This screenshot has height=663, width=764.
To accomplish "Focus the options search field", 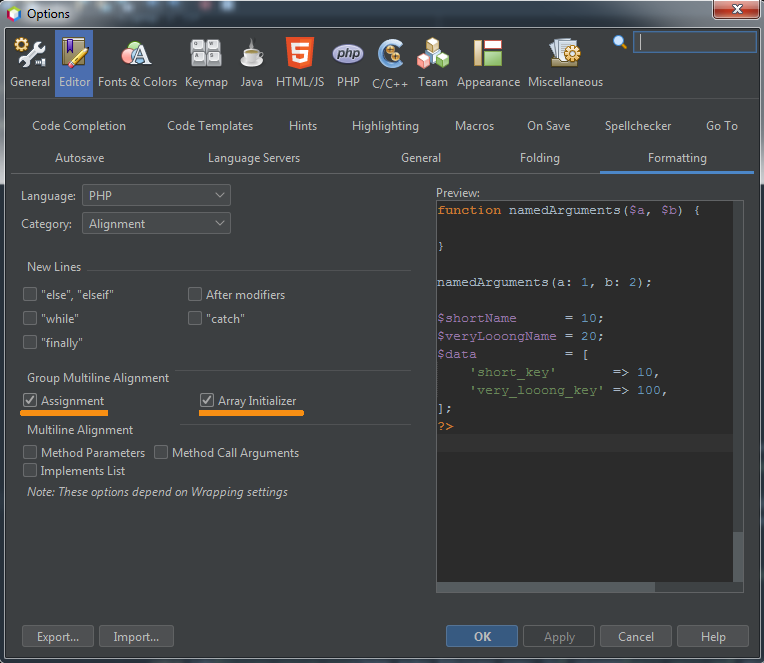I will [x=694, y=42].
